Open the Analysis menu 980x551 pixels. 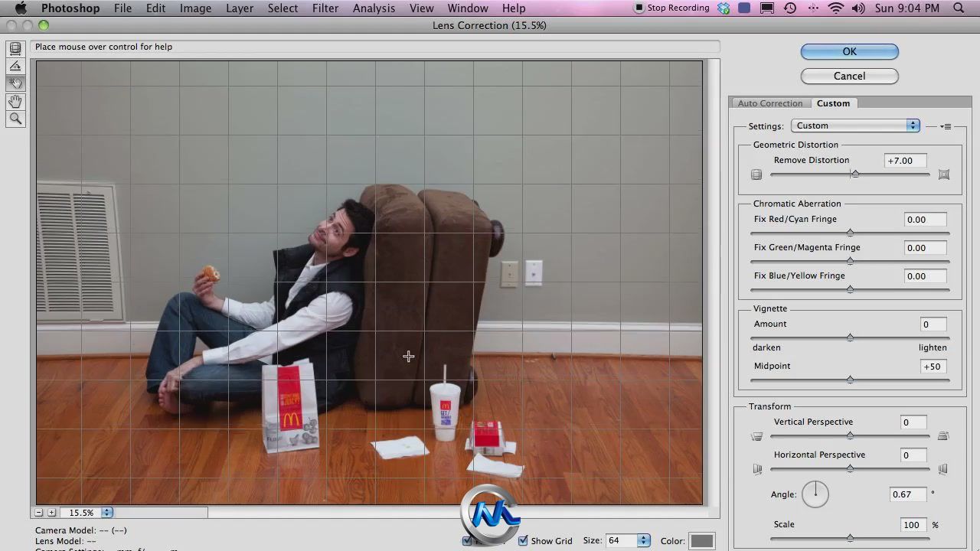pyautogui.click(x=374, y=8)
